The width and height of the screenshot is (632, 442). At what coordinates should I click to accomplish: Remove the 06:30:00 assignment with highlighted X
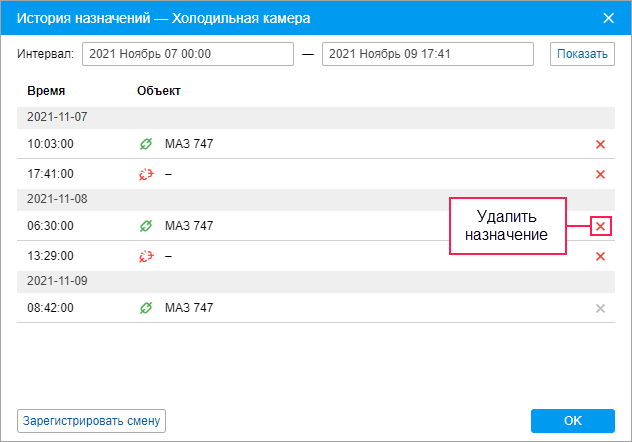[x=600, y=226]
